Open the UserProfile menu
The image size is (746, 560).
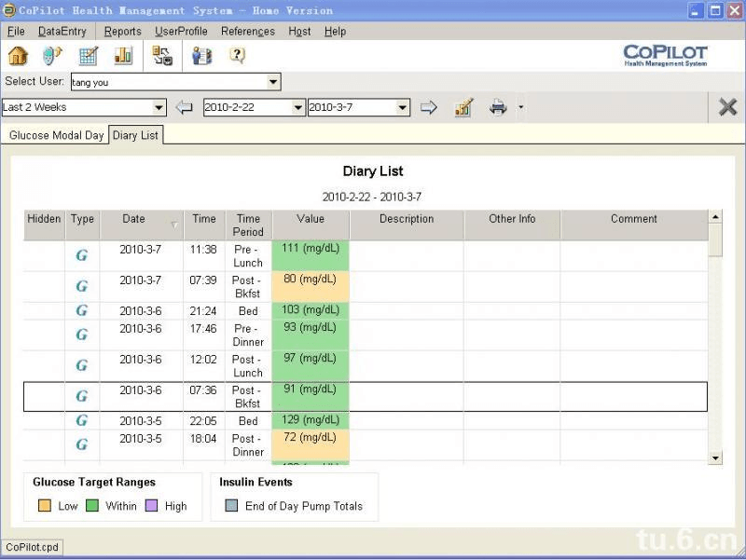[181, 32]
